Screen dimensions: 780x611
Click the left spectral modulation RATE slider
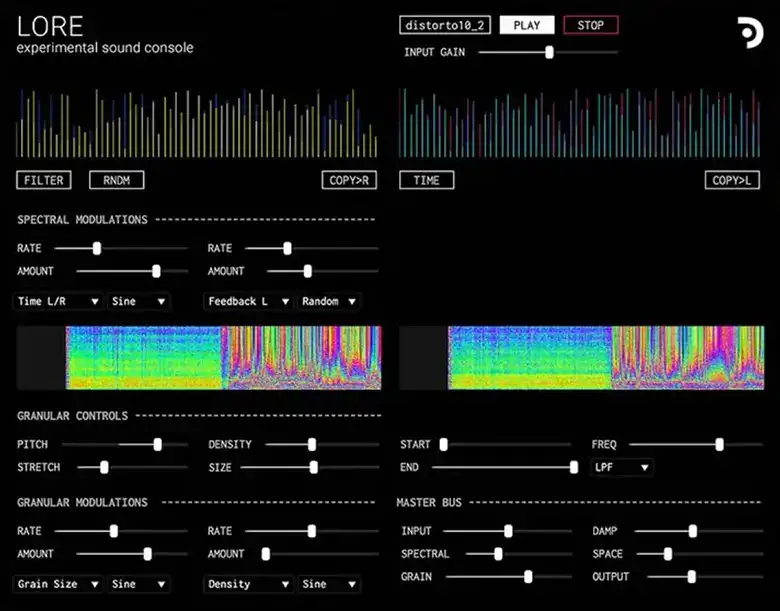(x=121, y=248)
